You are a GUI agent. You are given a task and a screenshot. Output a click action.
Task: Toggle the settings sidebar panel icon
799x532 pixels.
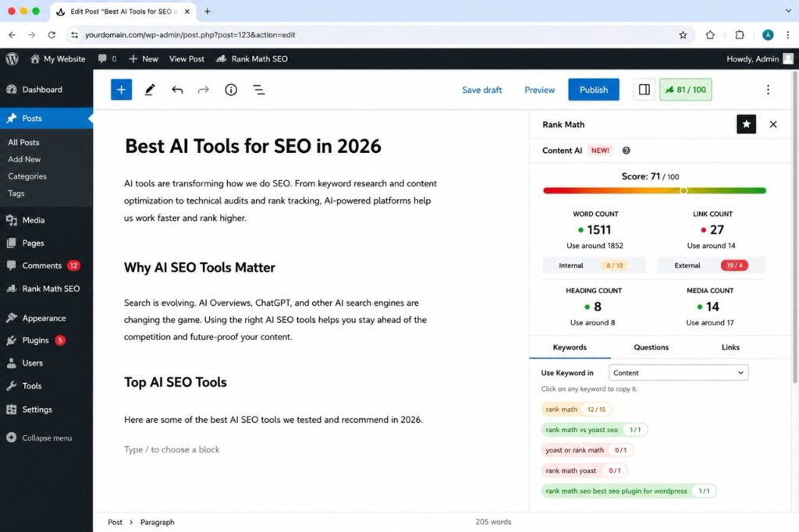coord(644,90)
